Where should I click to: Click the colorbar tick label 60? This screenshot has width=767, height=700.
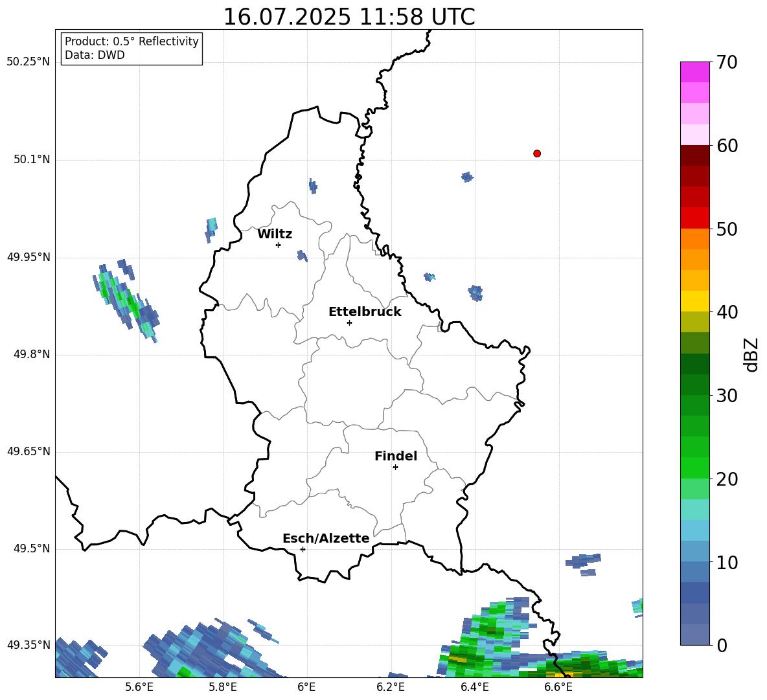point(727,146)
